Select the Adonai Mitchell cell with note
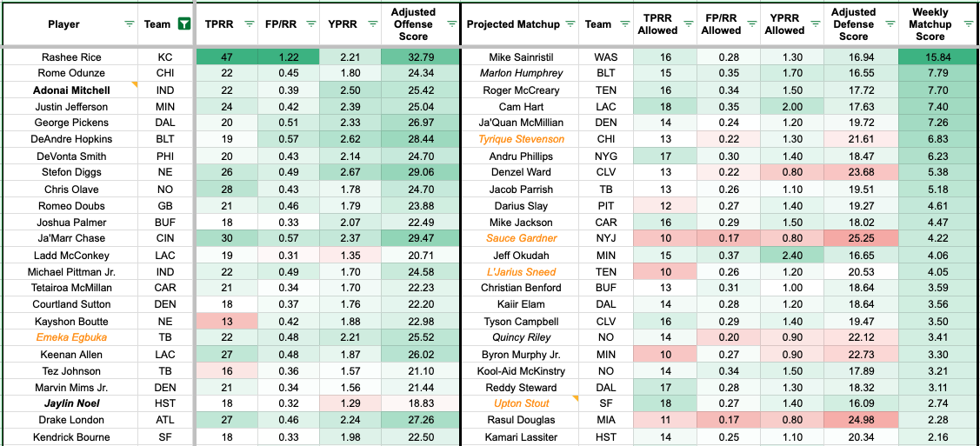This screenshot has height=446, width=980. 71,90
